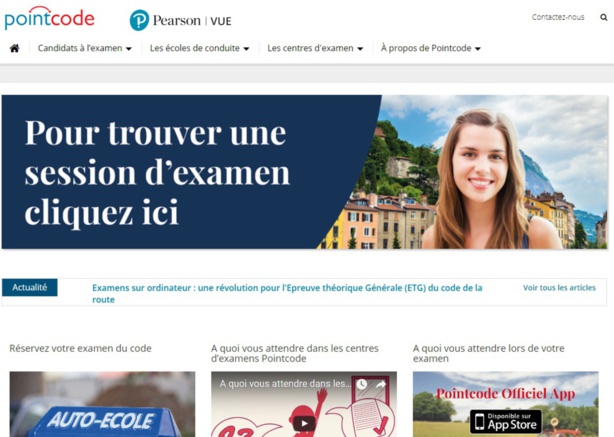
Task: Click the video Watch Later clock icon
Action: point(361,384)
